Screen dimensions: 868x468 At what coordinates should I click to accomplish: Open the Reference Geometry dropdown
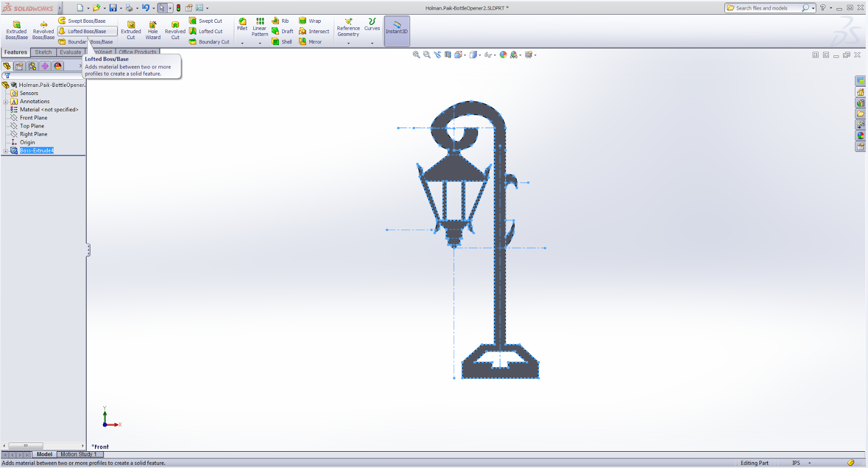348,43
